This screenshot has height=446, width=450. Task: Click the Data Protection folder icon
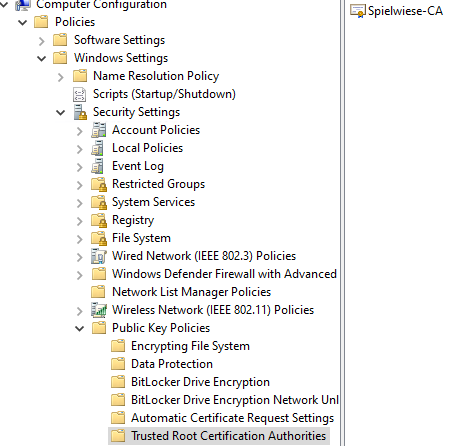pyautogui.click(x=118, y=364)
